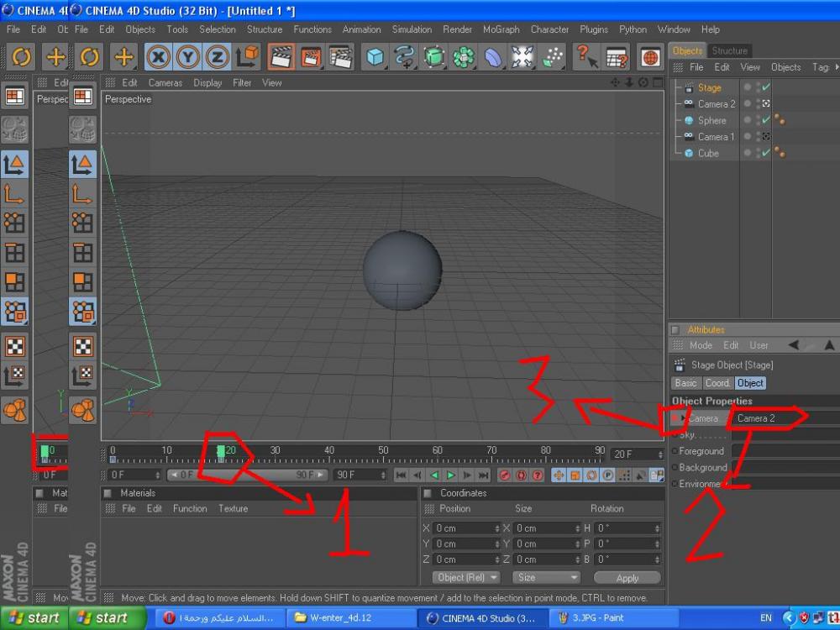Select the Deformer (blue capsule) toolbar icon
840x630 pixels.
493,57
